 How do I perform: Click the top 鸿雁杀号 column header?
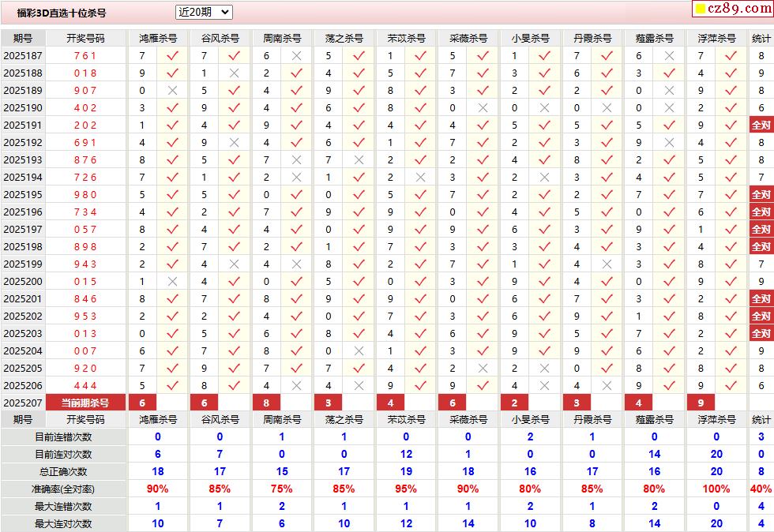[x=158, y=38]
